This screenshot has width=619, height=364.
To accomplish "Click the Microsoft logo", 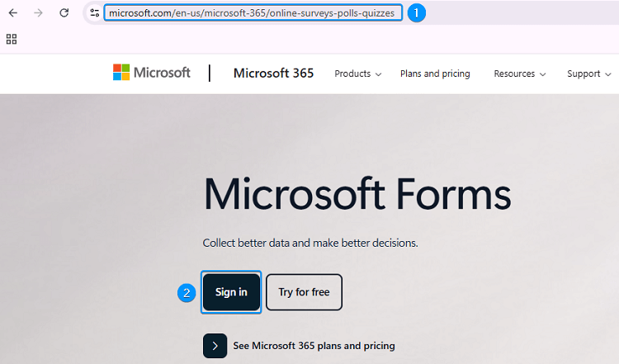I will point(152,73).
